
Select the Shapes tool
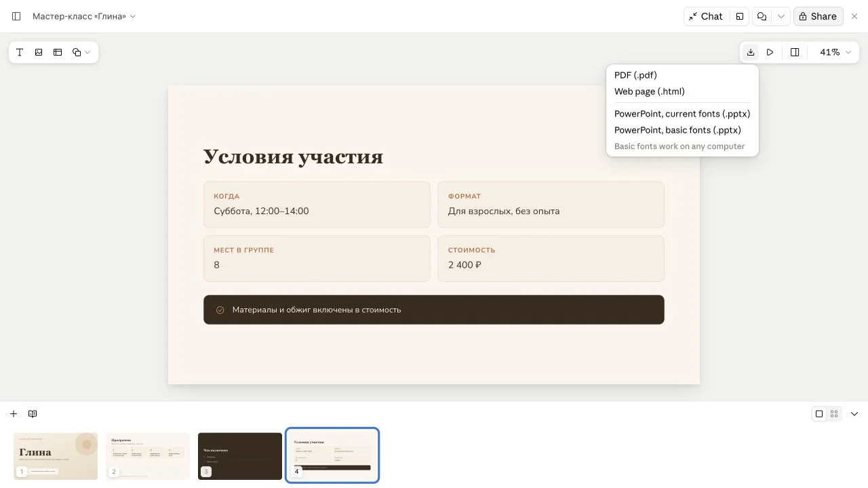pos(77,52)
